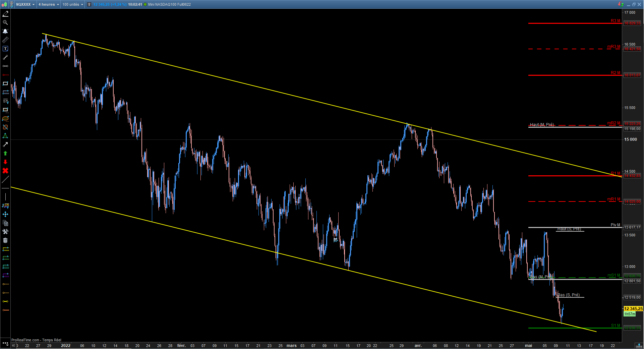Click the 'févr.' date axis label

[181, 346]
